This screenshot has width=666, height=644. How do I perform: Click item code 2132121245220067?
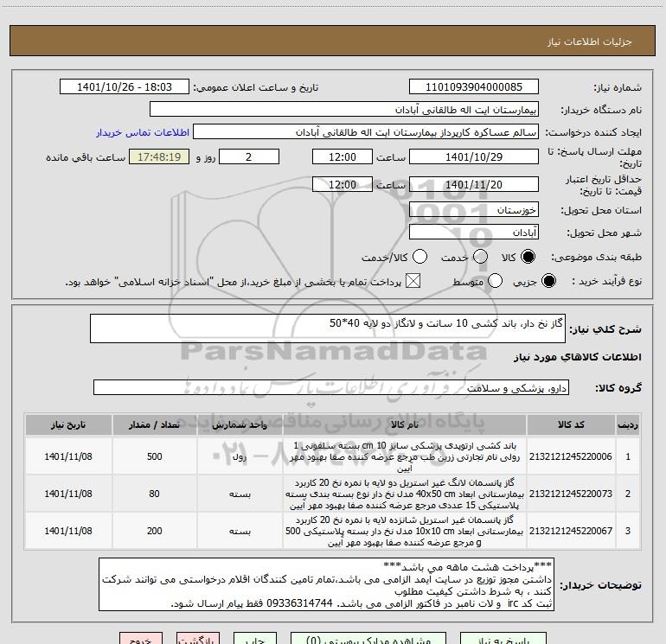571,531
